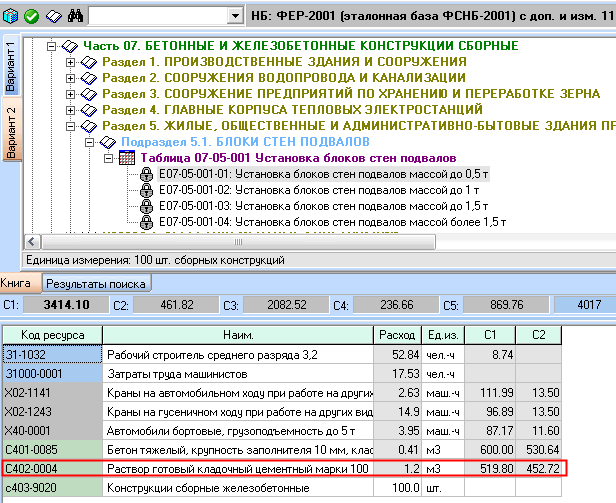Switch to the Результаты поиска tab
Image resolution: width=616 pixels, height=503 pixels.
coord(79,283)
